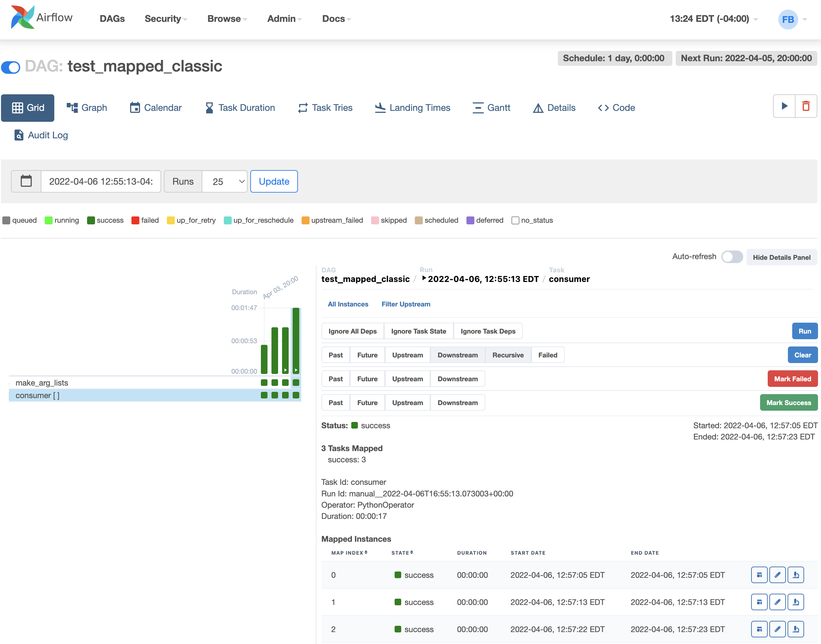Click the Filter Upstream link
821x644 pixels.
tap(406, 304)
